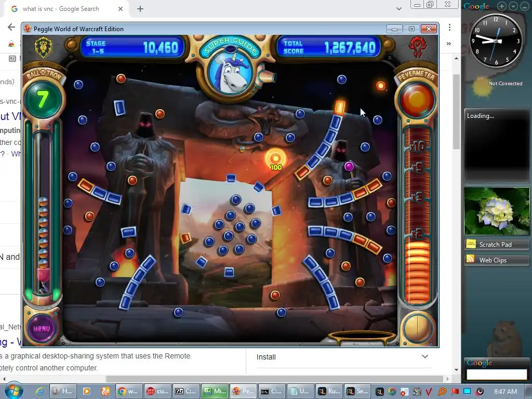
Task: Switch to the notepad 'U...' taskbar button
Action: 300,391
